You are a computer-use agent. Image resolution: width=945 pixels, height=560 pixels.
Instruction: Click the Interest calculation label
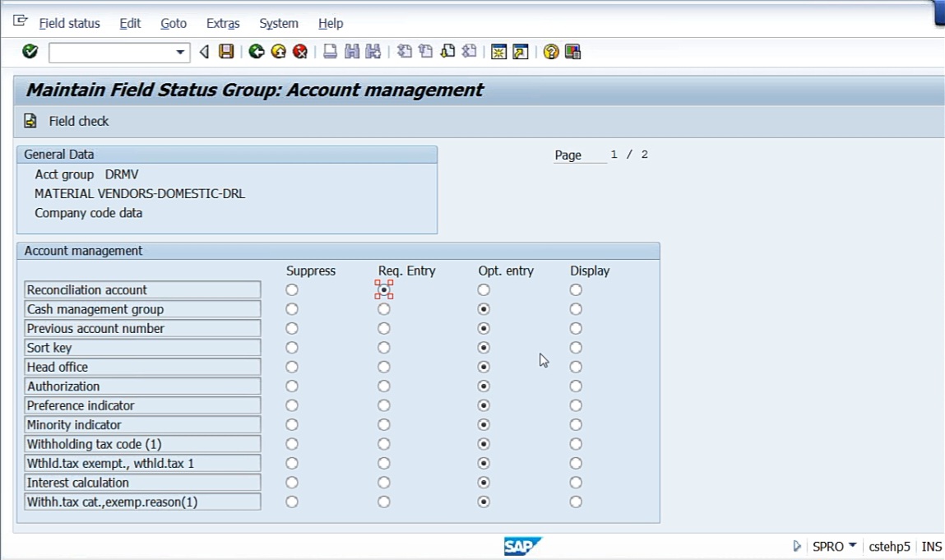click(142, 483)
